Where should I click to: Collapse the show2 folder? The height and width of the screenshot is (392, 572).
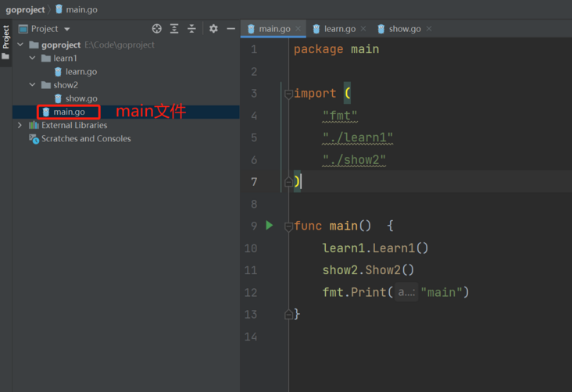pyautogui.click(x=32, y=85)
